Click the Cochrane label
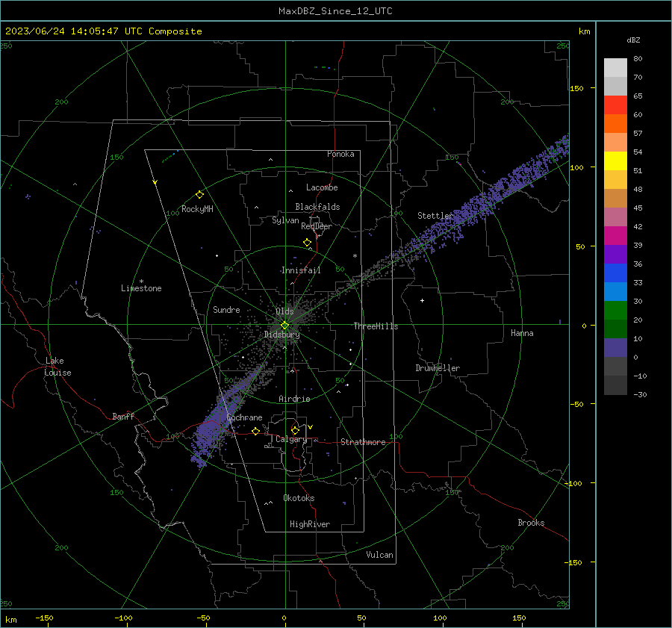This screenshot has width=672, height=628. pyautogui.click(x=244, y=417)
